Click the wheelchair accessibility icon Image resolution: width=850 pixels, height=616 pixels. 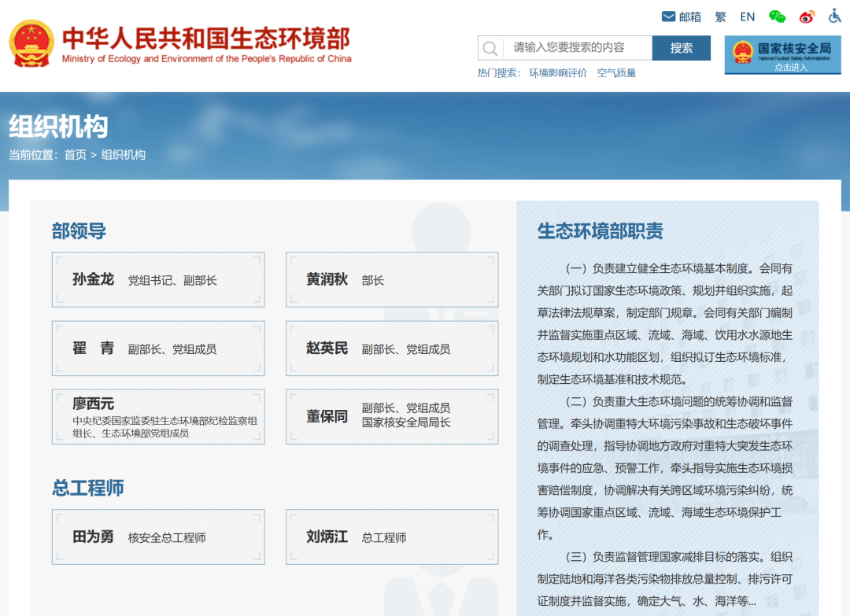click(835, 16)
